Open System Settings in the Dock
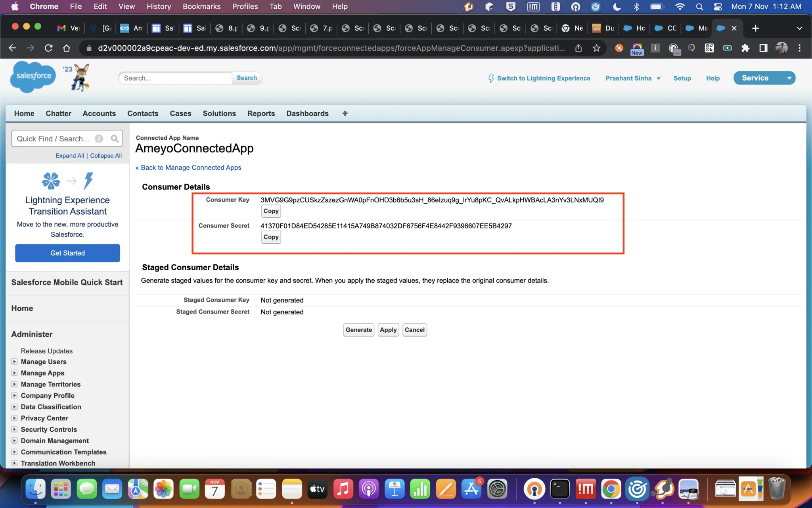Image resolution: width=812 pixels, height=508 pixels. click(x=497, y=489)
